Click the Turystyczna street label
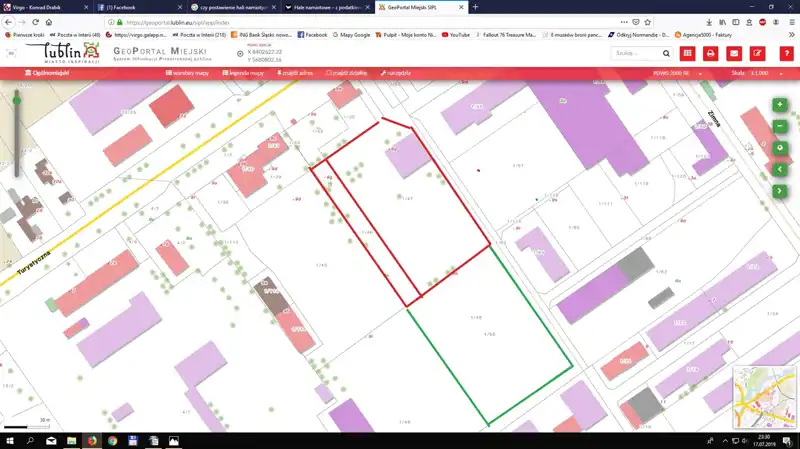 35,262
